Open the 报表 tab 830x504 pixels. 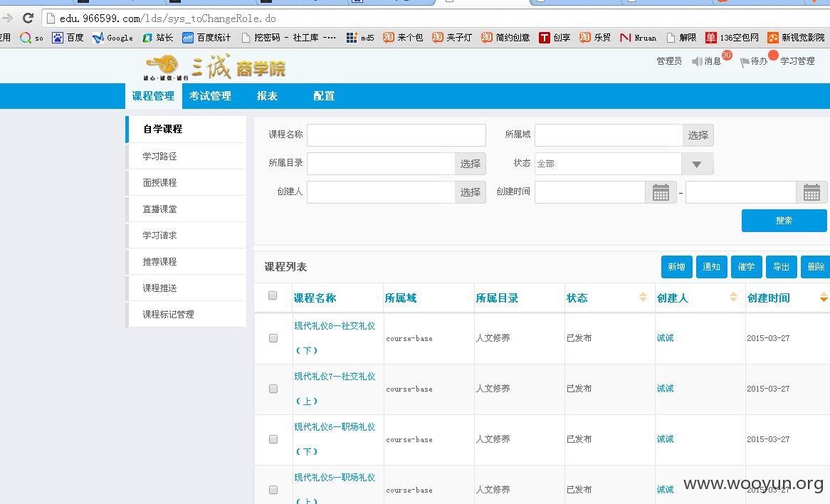click(267, 96)
